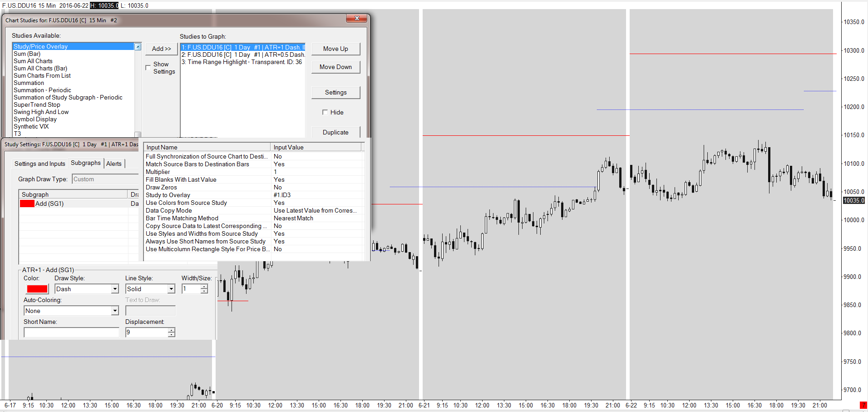868x412 pixels.
Task: Click the Input Value column header
Action: click(x=316, y=147)
